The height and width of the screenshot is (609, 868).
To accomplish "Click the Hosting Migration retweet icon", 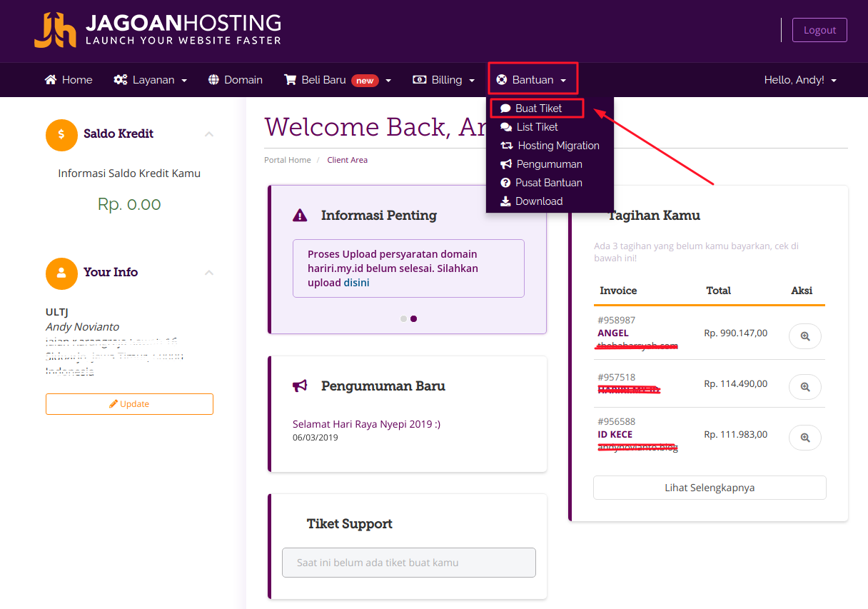I will (507, 146).
